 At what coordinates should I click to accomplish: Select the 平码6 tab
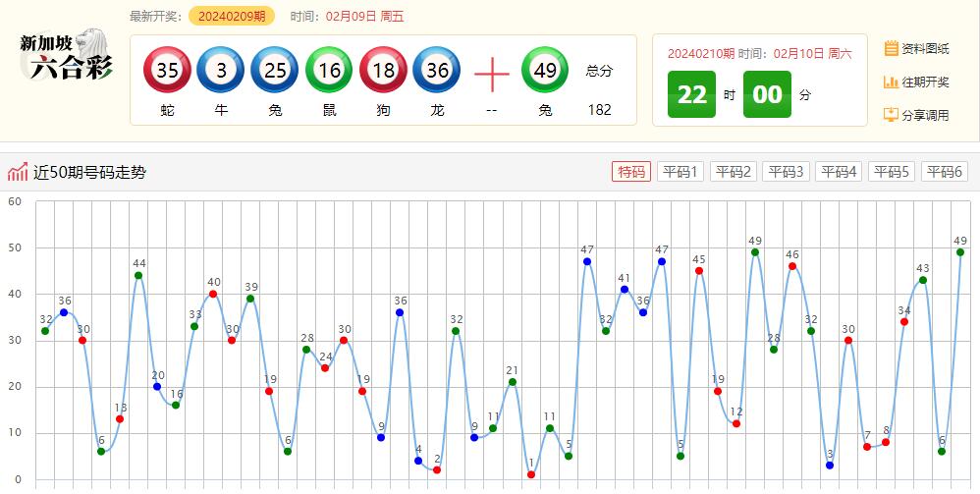coord(944,172)
